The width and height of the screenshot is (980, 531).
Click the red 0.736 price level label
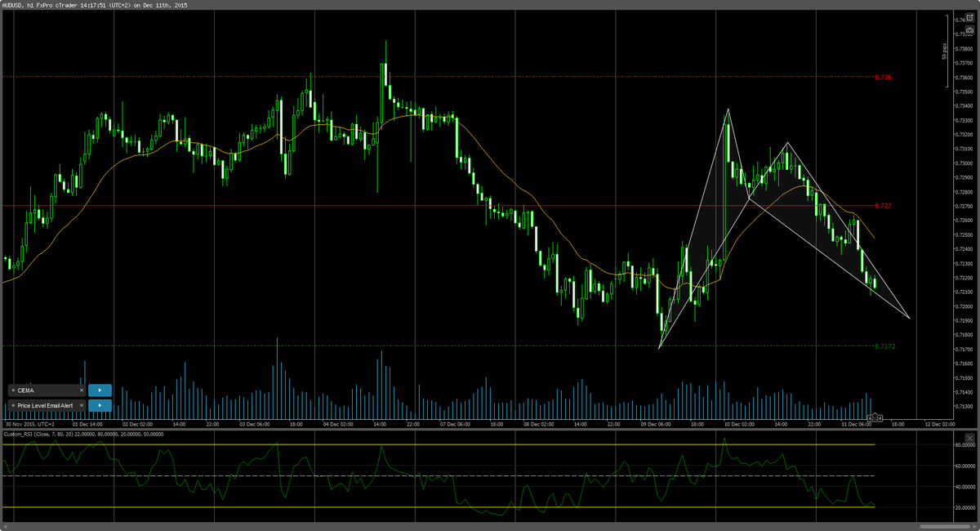[882, 77]
